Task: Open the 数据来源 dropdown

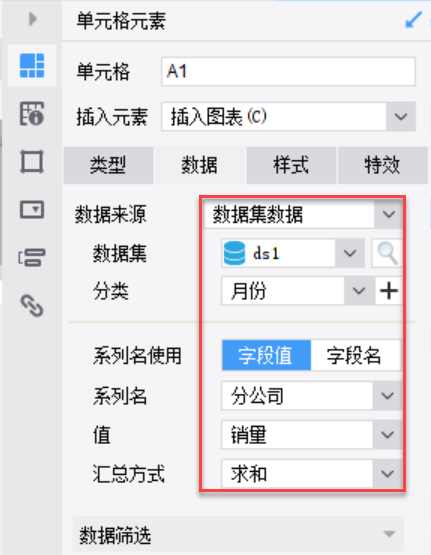Action: pos(303,214)
